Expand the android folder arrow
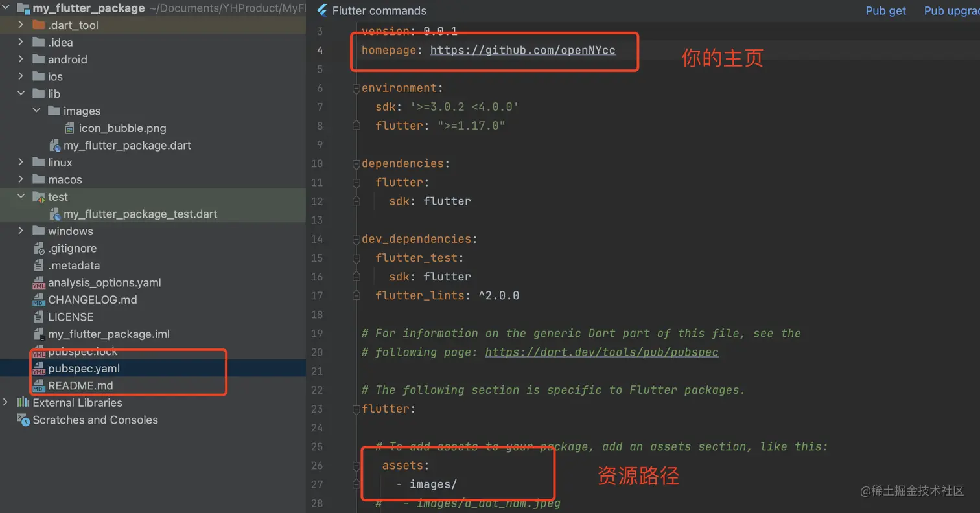 pos(21,59)
